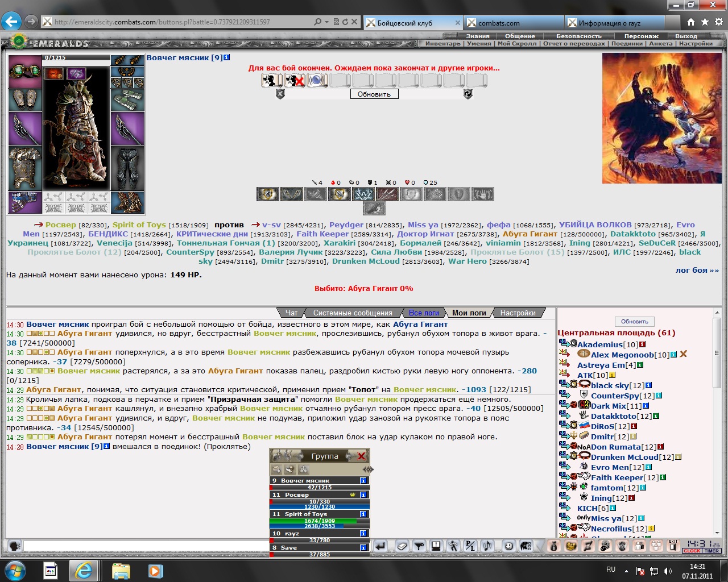Click the monitor alert icon in chat toolbar

pos(436,546)
